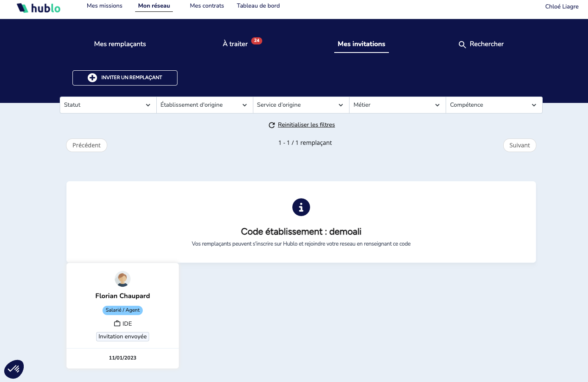Click the hublo logo
The height and width of the screenshot is (382, 588).
(39, 8)
